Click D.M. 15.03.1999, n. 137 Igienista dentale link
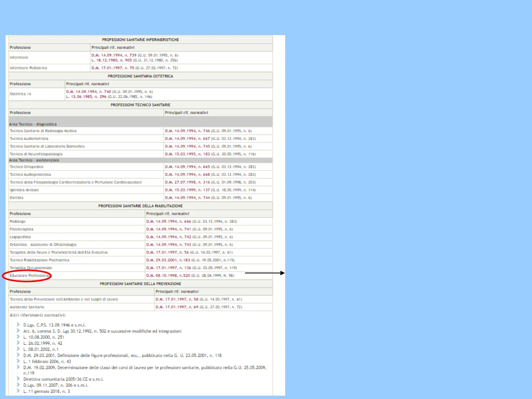Screen dimensions: 532x399 click(x=187, y=190)
